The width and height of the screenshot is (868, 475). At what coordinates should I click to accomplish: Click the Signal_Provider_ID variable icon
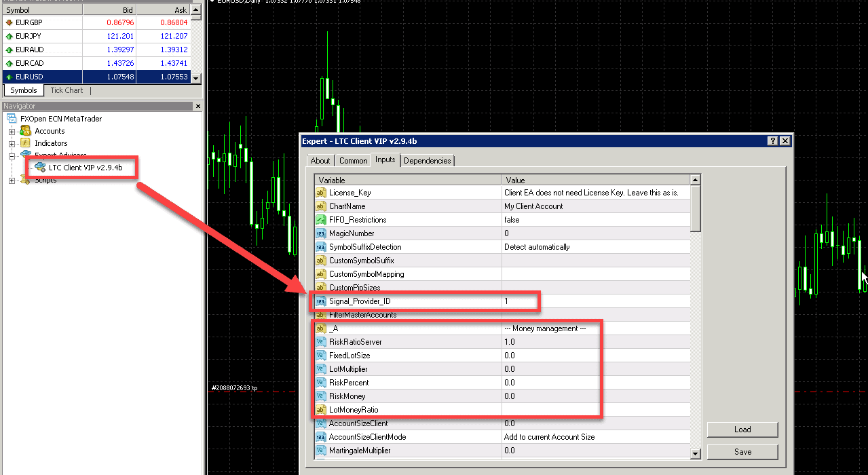tap(321, 301)
